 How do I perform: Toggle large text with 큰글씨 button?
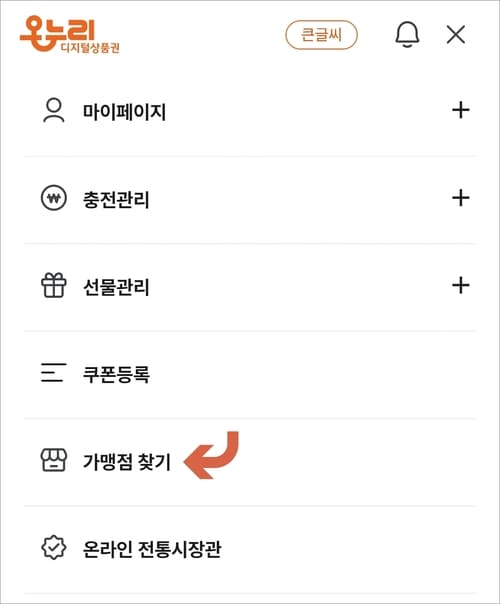[321, 35]
